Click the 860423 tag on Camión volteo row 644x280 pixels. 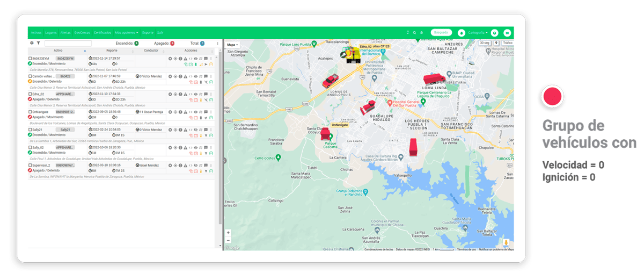[65, 76]
